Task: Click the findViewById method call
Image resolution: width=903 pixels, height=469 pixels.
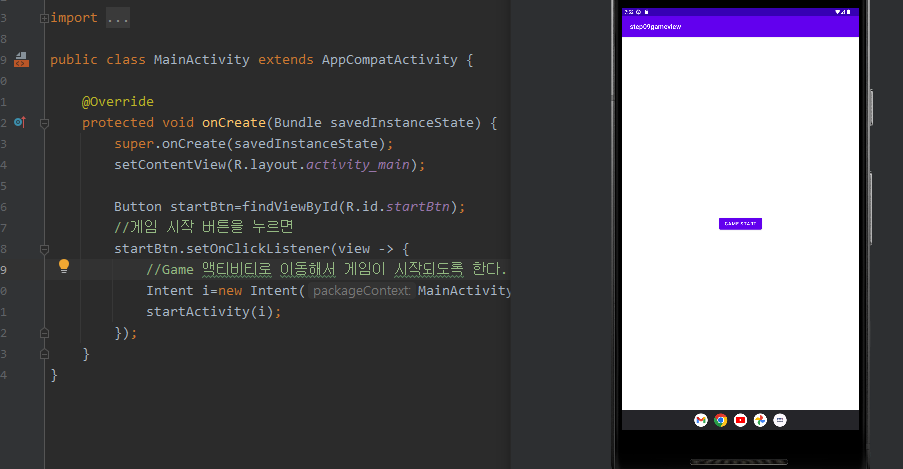Action: (290, 207)
